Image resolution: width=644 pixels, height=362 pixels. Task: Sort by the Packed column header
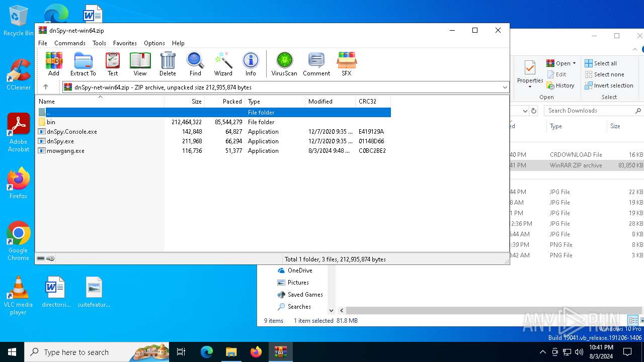(x=224, y=101)
